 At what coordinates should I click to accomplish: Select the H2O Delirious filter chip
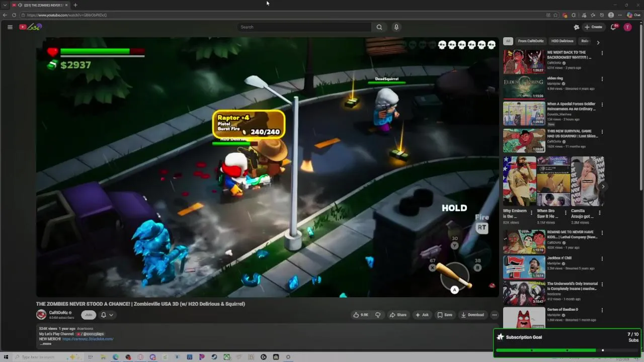[562, 41]
